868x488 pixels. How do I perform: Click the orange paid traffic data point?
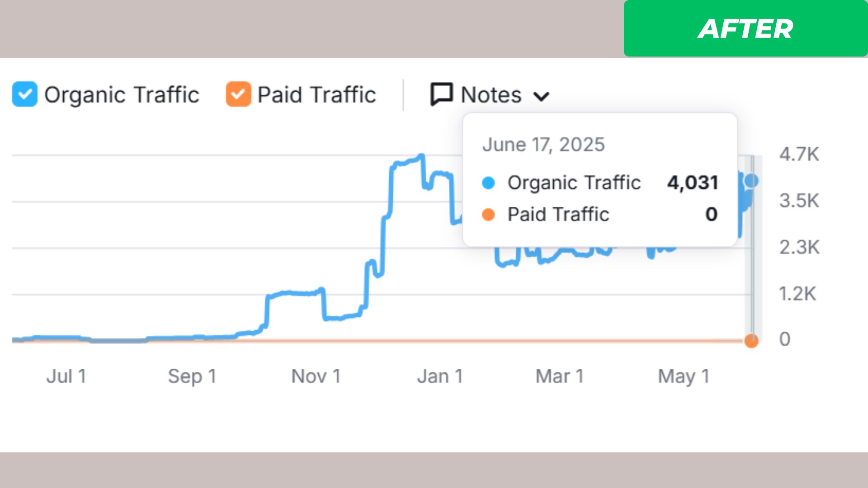(751, 341)
